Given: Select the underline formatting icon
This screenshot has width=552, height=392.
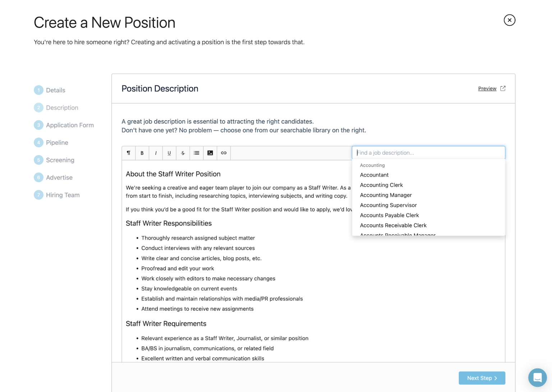Looking at the screenshot, I should [x=169, y=153].
